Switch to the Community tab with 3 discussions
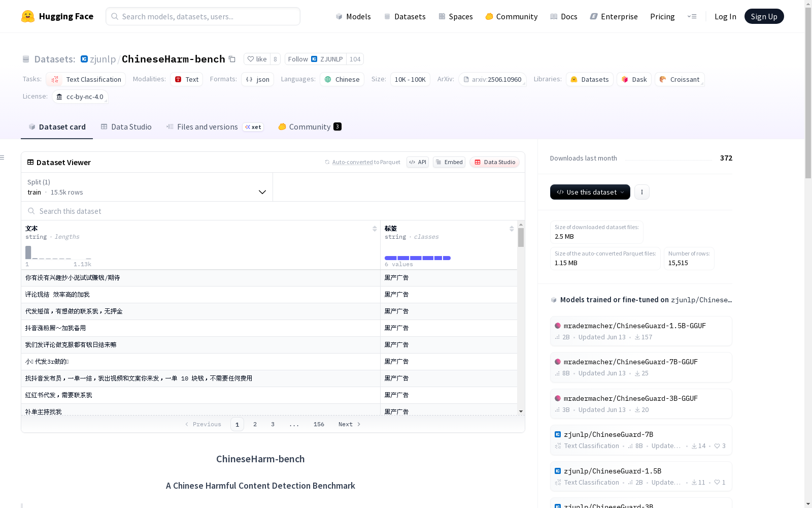The width and height of the screenshot is (812, 508). (x=310, y=127)
